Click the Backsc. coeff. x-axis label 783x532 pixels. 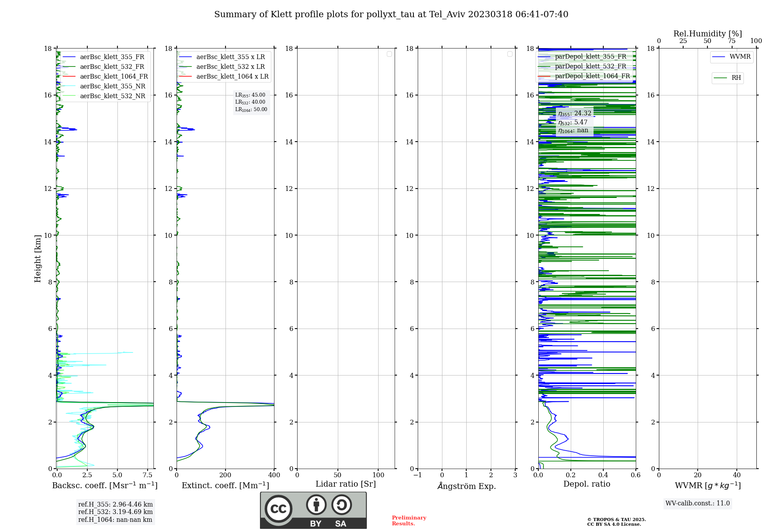point(105,485)
